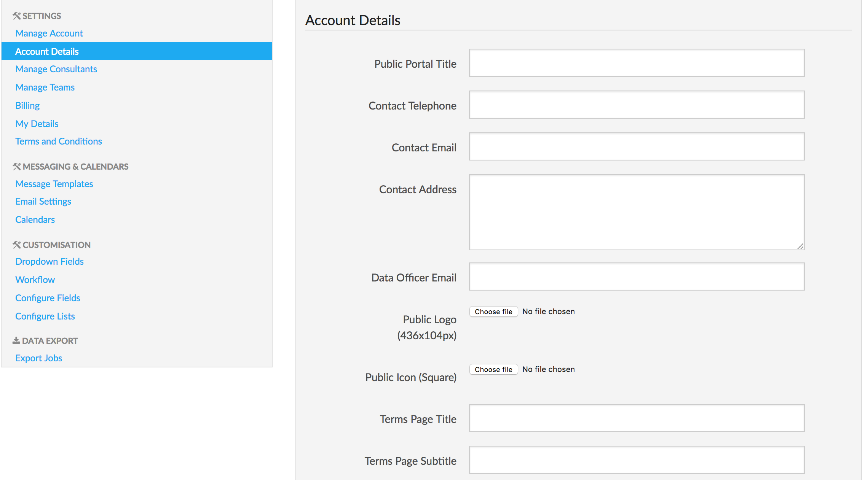Image resolution: width=868 pixels, height=480 pixels.
Task: Focus the Terms Page Subtitle field
Action: (x=637, y=460)
